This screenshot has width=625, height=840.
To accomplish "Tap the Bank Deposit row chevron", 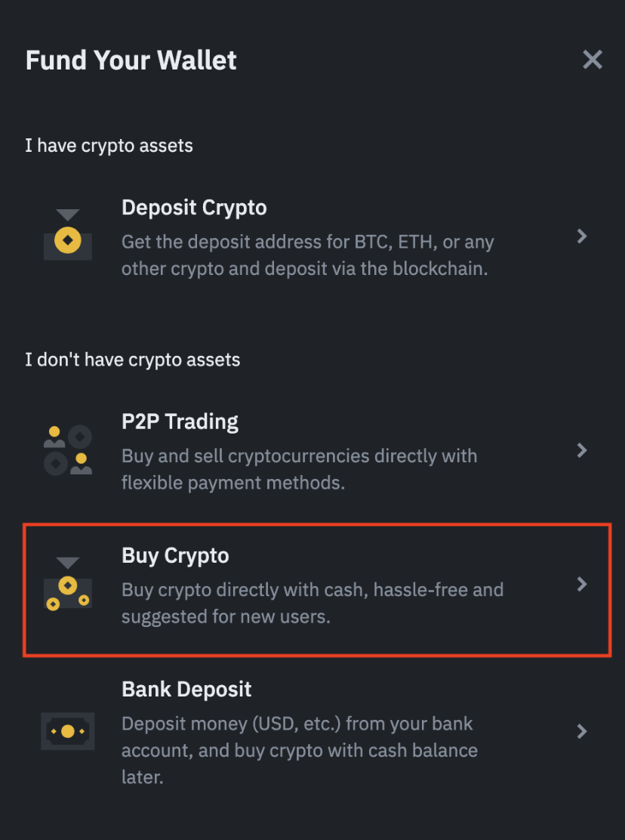I will 582,731.
